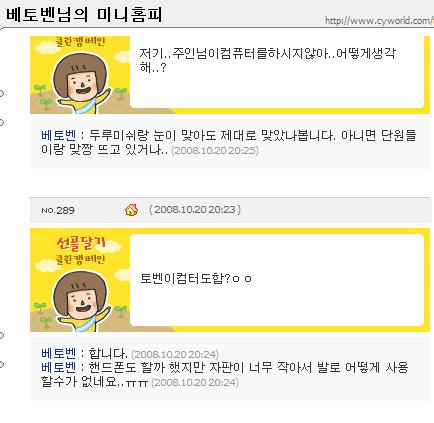The image size is (434, 423).
Task: Click the red 선플달기 label on the banner
Action: pos(81,244)
